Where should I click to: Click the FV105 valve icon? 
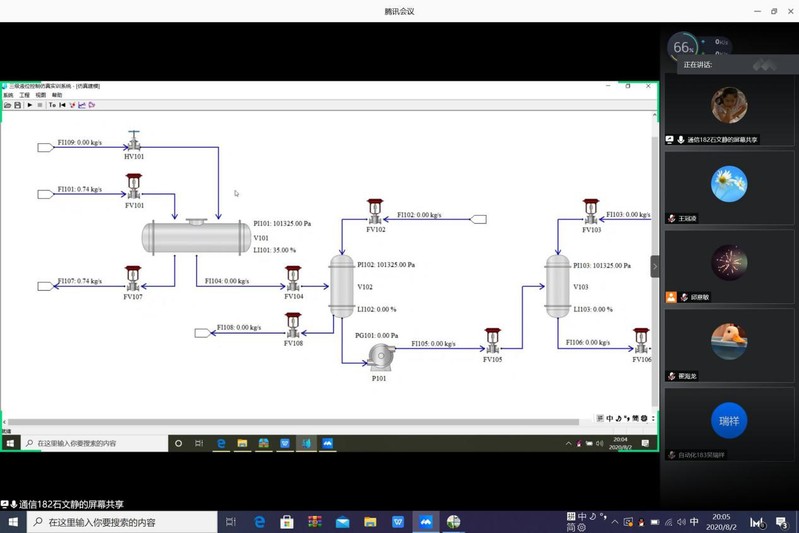coord(492,341)
